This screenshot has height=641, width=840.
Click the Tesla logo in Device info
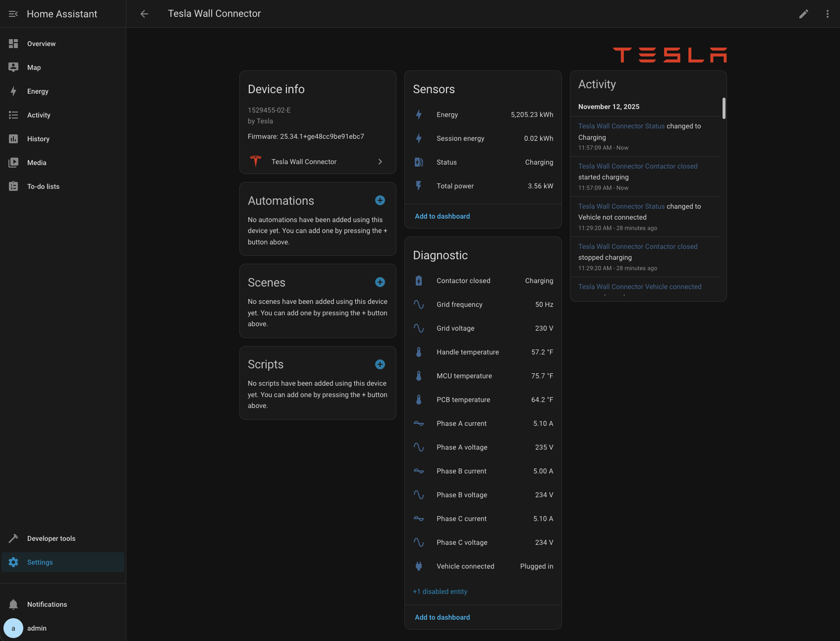pos(255,161)
